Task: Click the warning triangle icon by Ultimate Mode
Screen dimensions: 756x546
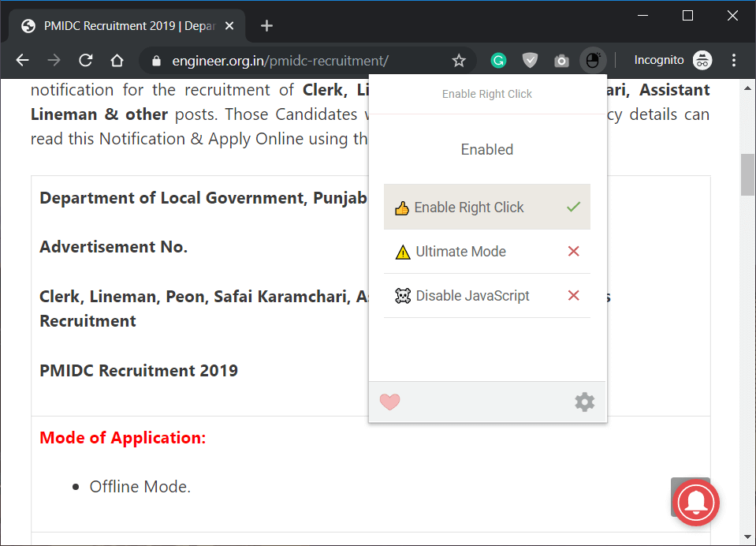Action: 403,252
